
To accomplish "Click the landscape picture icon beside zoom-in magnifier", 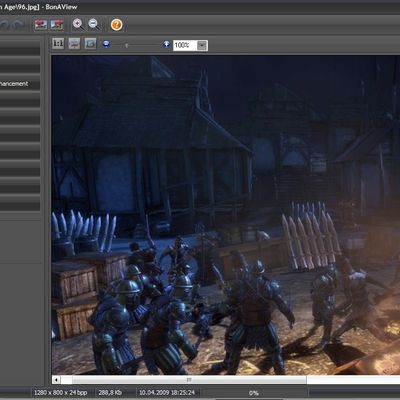I will coord(56,25).
